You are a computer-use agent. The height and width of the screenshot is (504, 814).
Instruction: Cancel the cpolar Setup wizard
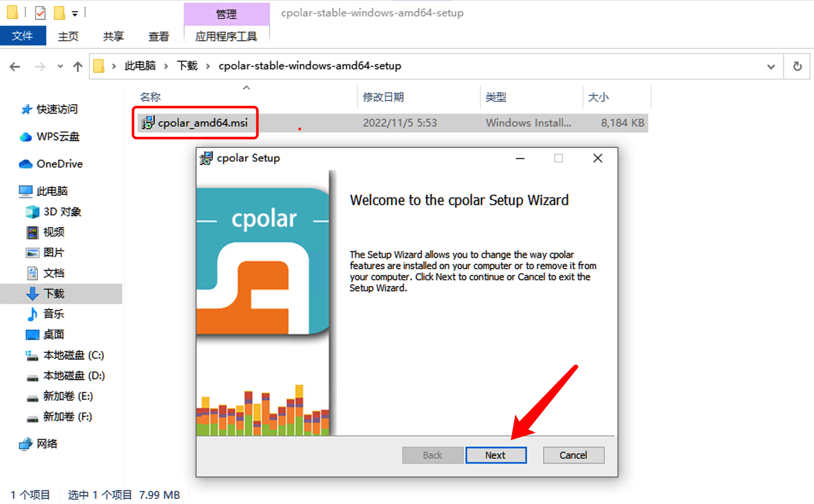[x=573, y=455]
